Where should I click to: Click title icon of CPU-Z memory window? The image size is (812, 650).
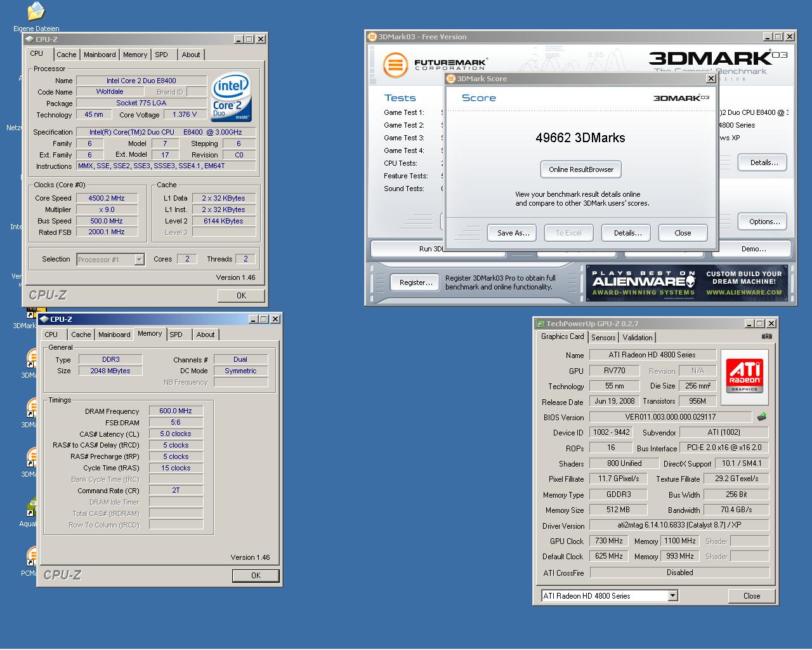[44, 319]
